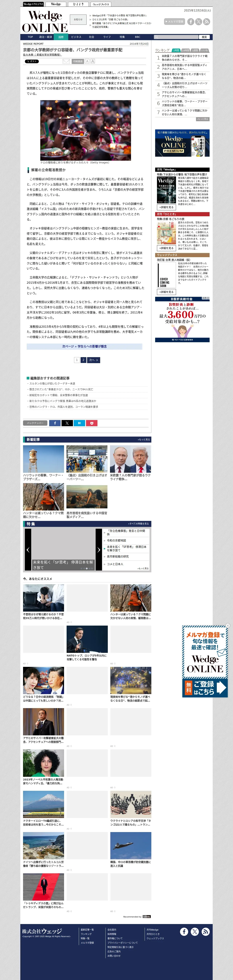233x980 pixels.
Task: Click お知らせ label box in header
Action: pyautogui.click(x=78, y=19)
